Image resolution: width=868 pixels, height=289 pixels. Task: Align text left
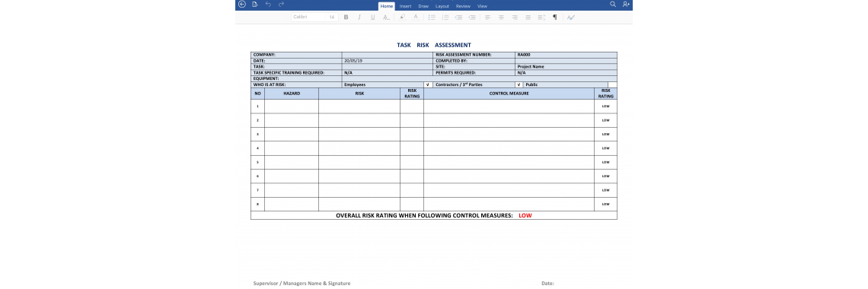pyautogui.click(x=488, y=17)
